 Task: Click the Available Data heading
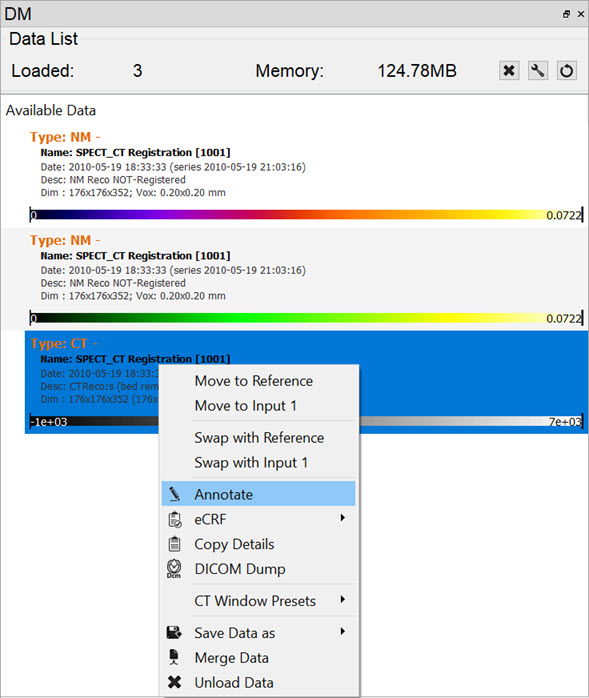point(51,110)
